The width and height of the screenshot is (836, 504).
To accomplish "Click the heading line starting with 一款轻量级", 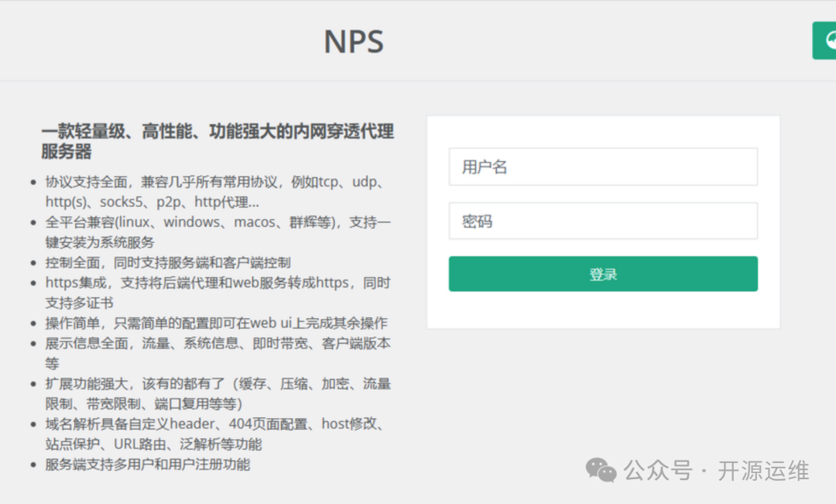I will click(x=218, y=132).
